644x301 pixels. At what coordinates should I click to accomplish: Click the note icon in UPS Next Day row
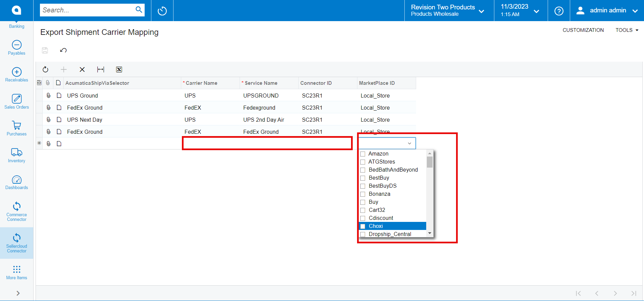(x=59, y=120)
